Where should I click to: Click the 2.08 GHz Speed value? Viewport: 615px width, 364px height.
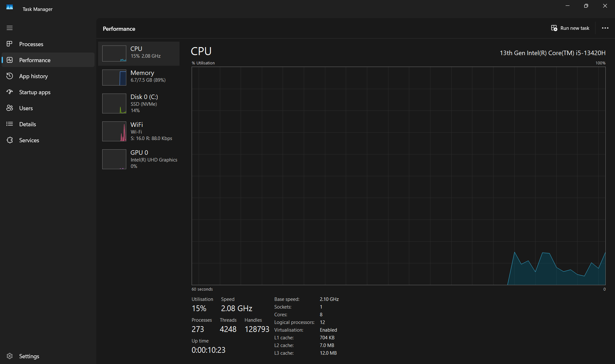point(237,308)
